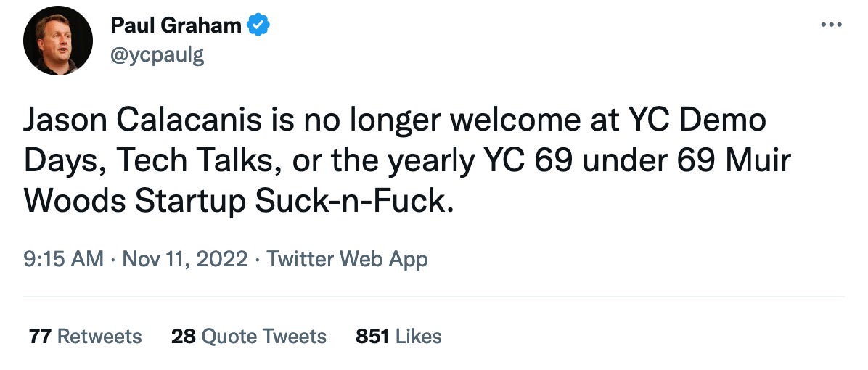The image size is (868, 370).
Task: Click "Woods Startup" in the tweet's last line
Action: point(135,201)
